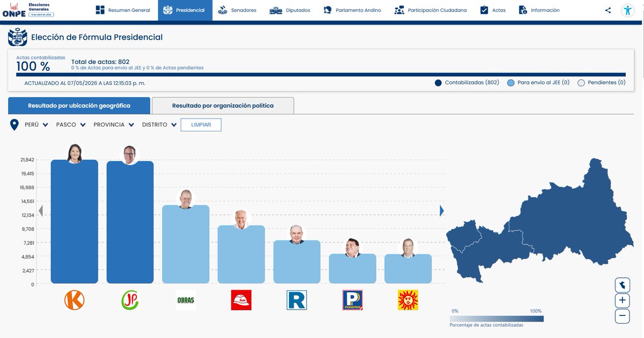Click the OBRAS party vote bar

(x=186, y=244)
